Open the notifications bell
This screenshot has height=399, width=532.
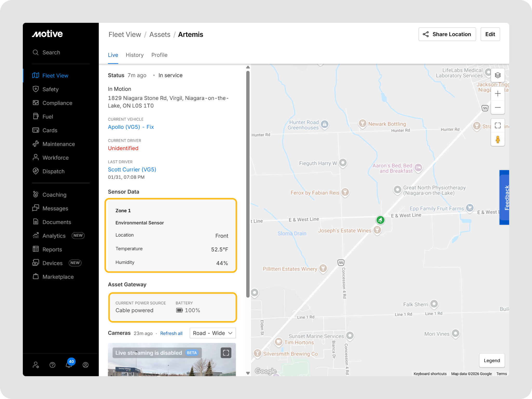coord(69,365)
